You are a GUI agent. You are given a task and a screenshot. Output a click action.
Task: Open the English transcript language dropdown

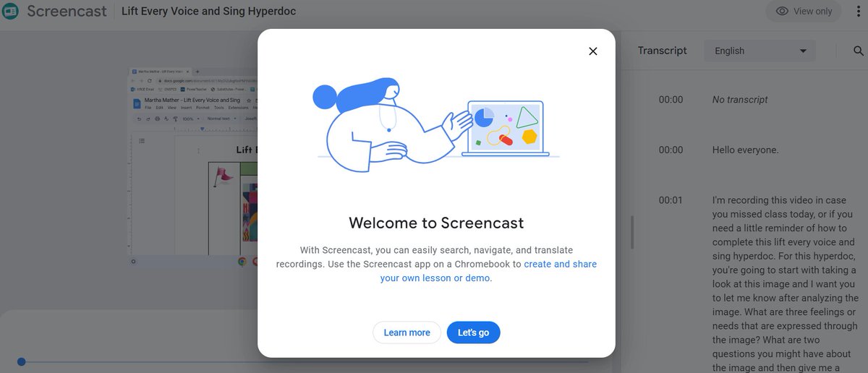click(x=759, y=51)
